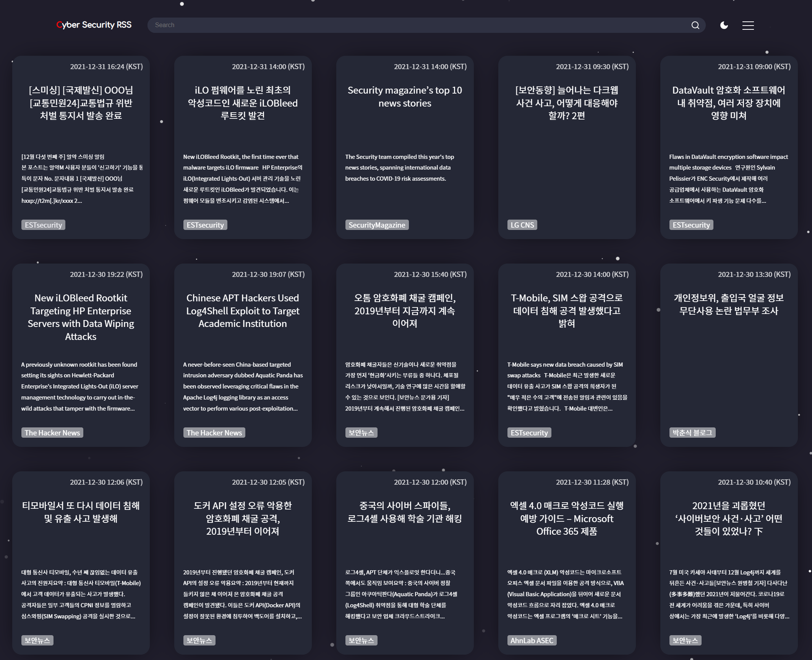Select AhnLab ASEC source tag

pos(532,641)
